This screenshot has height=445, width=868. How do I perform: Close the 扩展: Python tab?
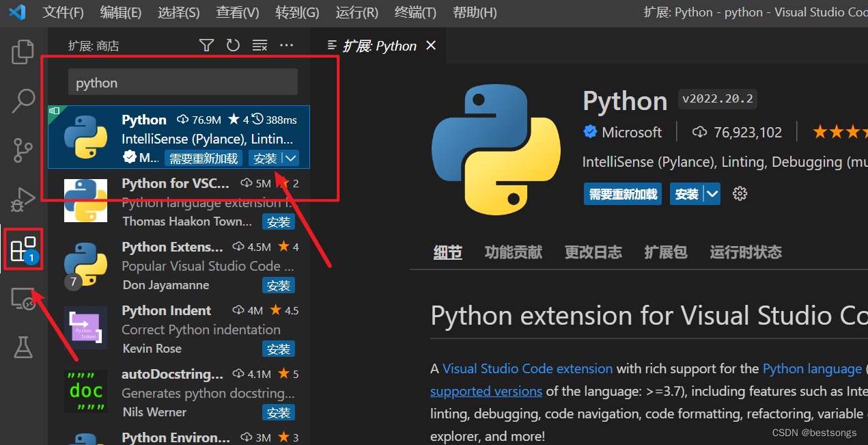430,45
